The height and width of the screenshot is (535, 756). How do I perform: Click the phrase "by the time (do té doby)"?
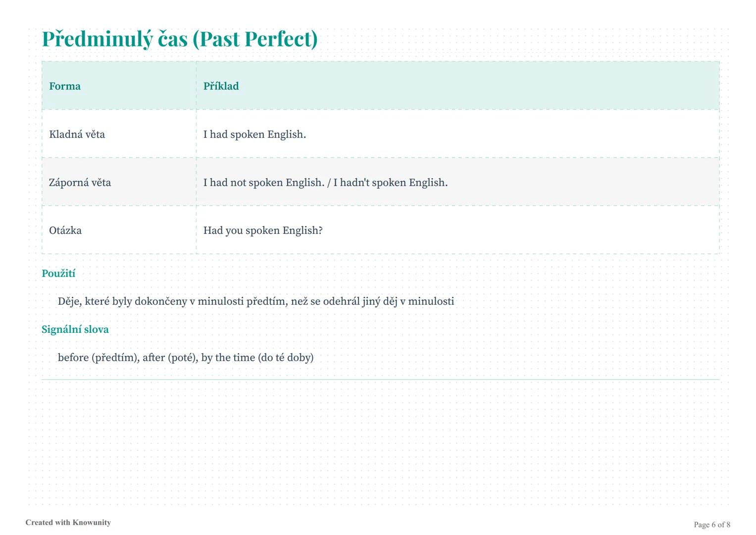point(257,358)
